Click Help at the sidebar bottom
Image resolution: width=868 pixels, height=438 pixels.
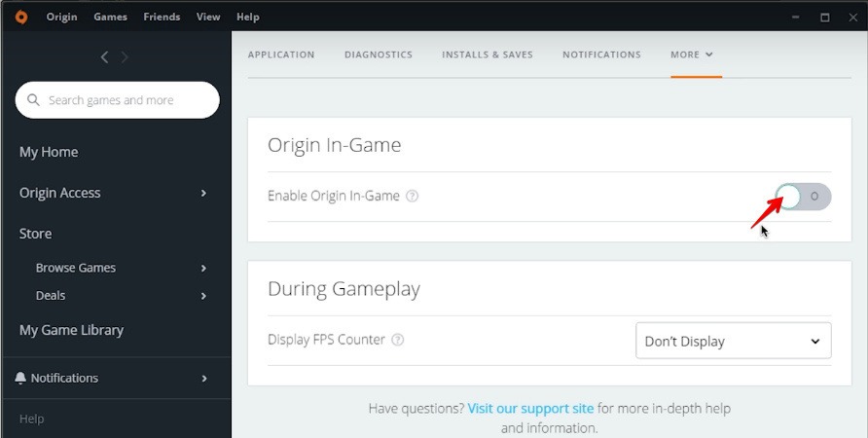[x=31, y=420]
